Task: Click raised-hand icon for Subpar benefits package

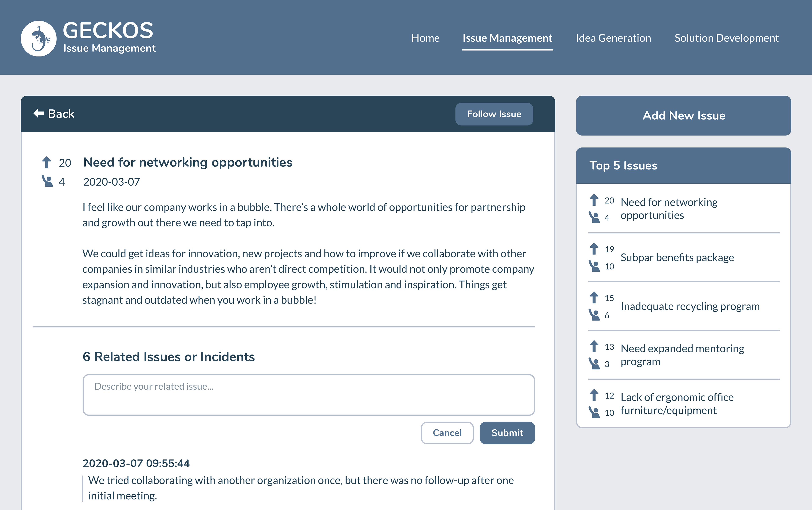Action: [x=594, y=266]
